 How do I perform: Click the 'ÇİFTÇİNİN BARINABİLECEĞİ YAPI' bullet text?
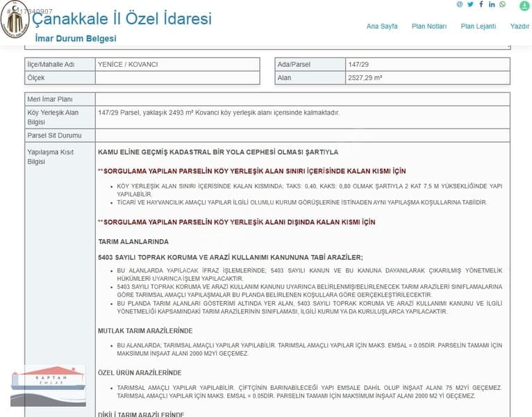coord(310,392)
